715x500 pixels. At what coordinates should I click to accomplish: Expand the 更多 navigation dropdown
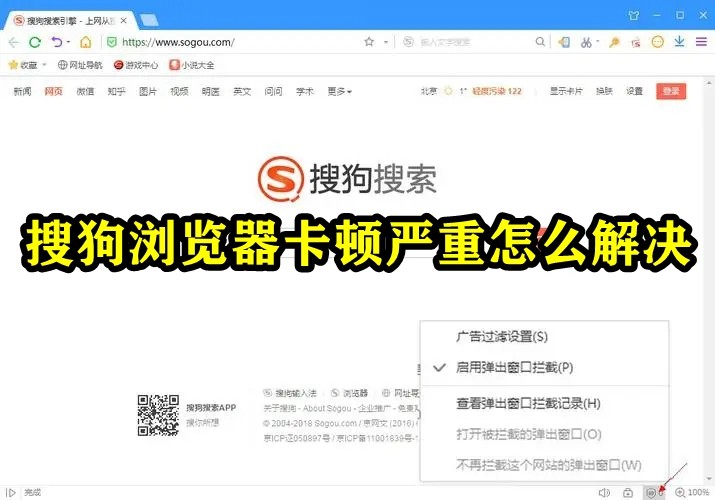point(339,92)
